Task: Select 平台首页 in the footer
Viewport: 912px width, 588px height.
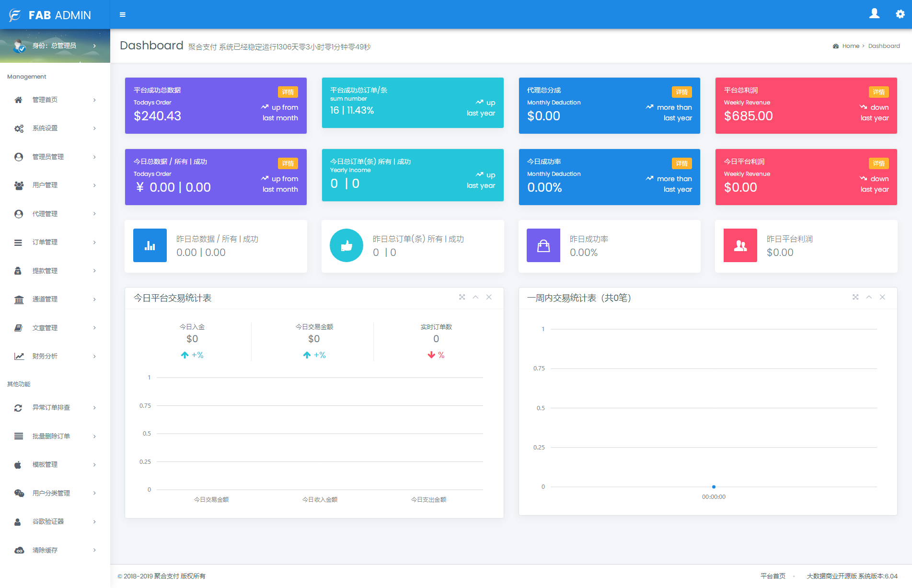Action: coord(773,576)
